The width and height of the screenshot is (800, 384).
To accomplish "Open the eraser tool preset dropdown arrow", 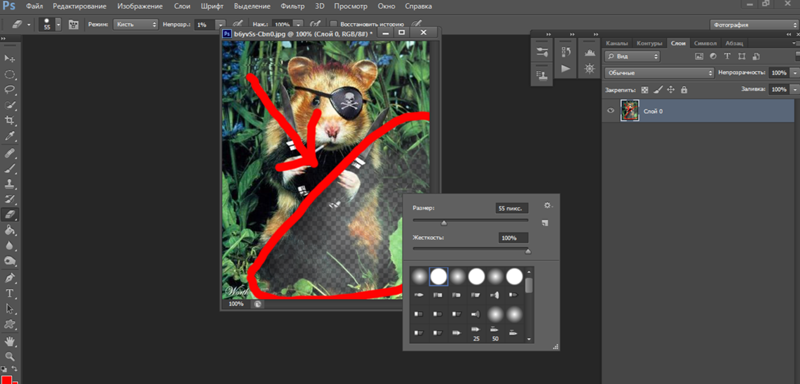I will pyautogui.click(x=29, y=24).
